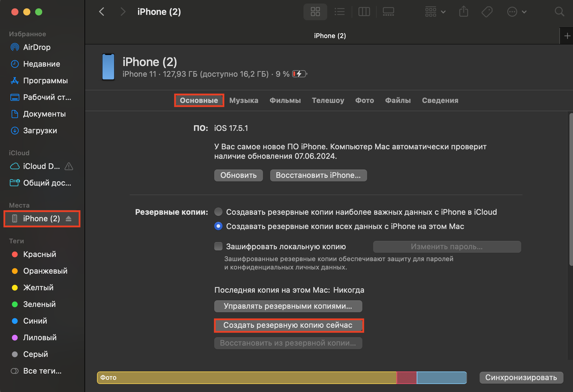Click the Share toolbar icon
Image resolution: width=573 pixels, height=392 pixels.
pyautogui.click(x=464, y=12)
